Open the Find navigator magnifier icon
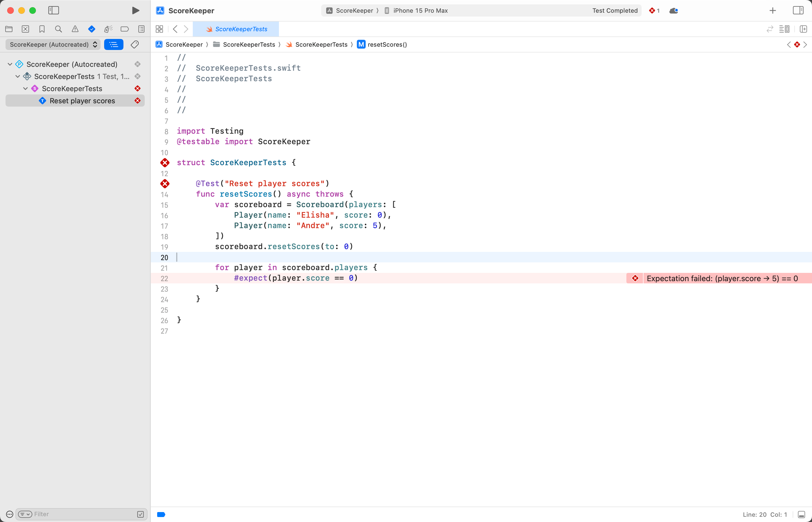812x522 pixels. click(58, 29)
